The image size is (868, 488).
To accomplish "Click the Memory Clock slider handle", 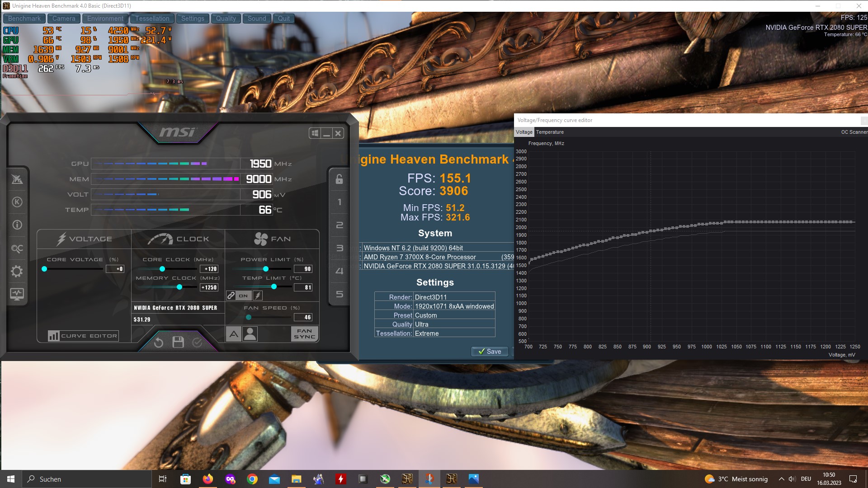I will pyautogui.click(x=179, y=287).
